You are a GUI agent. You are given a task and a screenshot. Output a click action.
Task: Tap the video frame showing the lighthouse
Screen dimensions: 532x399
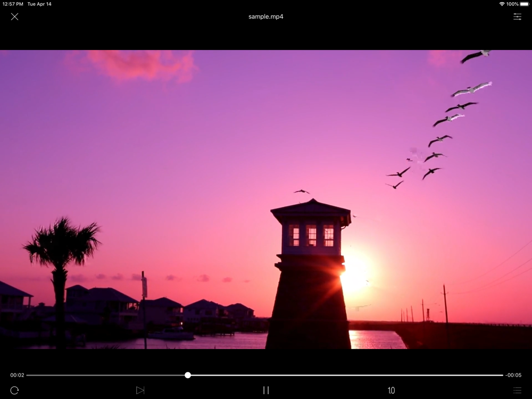pos(266,199)
